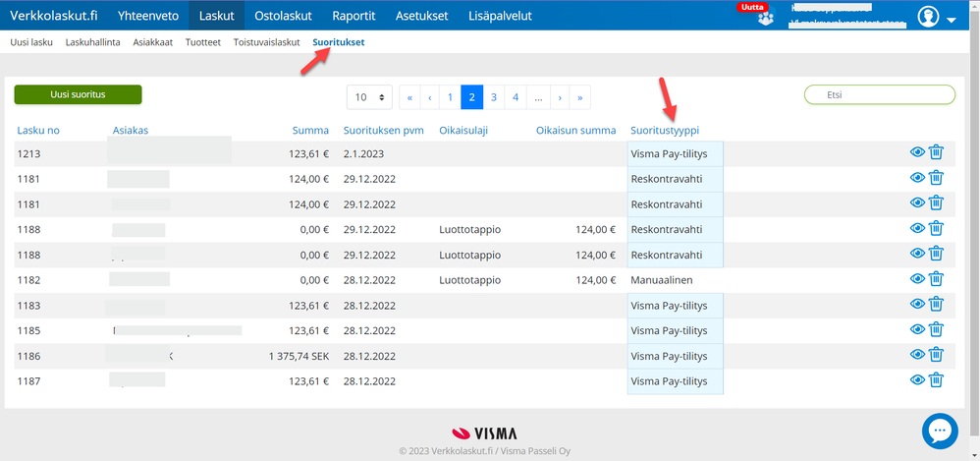
Task: Sort by Oikaisulaji column
Action: [x=463, y=130]
